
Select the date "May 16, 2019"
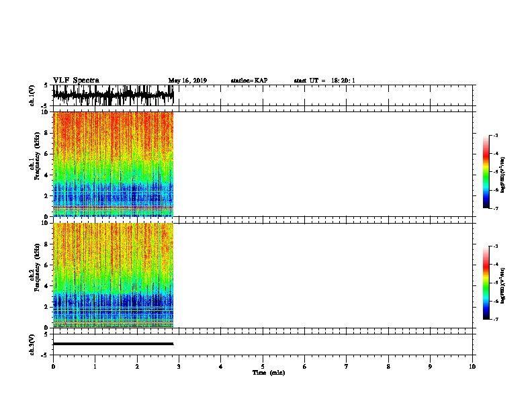coord(187,81)
